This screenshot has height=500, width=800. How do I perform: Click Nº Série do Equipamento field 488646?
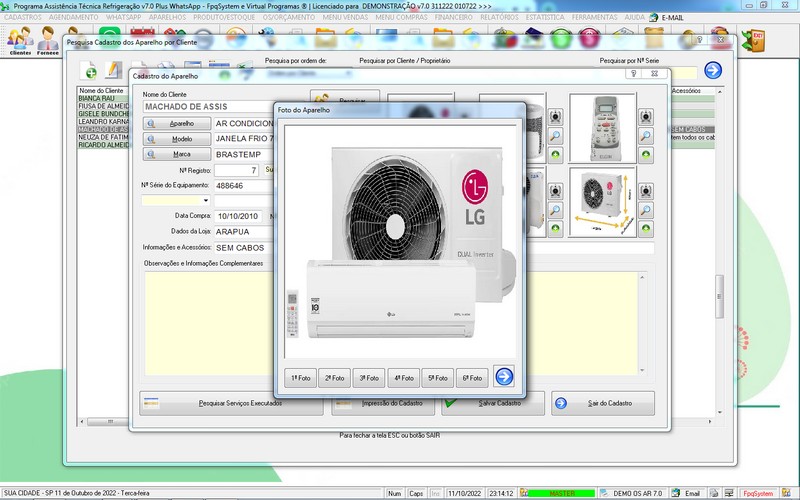click(244, 186)
